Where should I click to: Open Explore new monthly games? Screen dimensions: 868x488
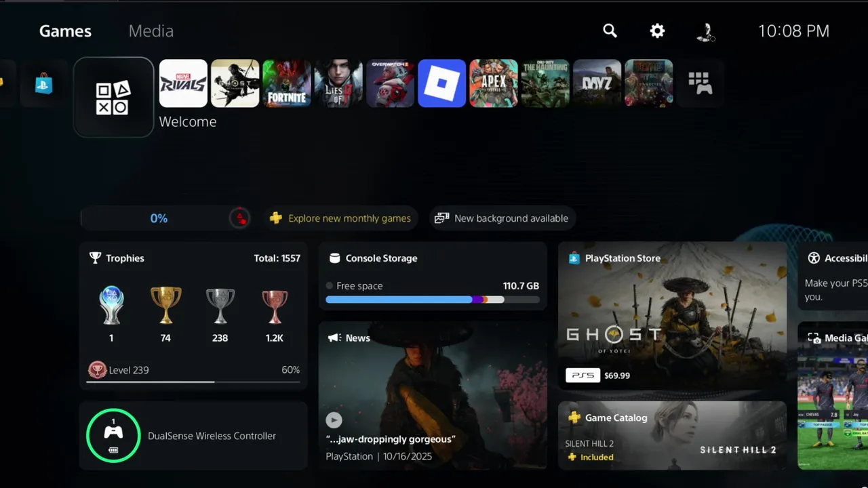tap(341, 218)
